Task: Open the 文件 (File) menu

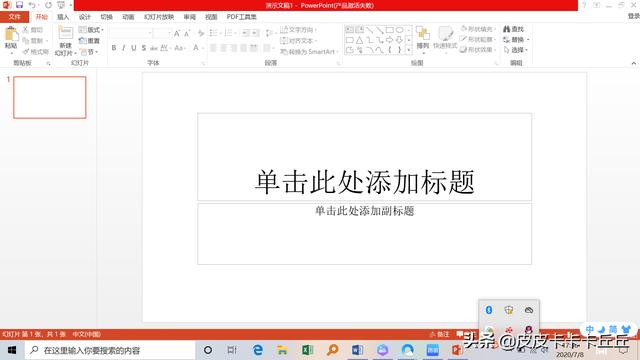Action: (x=14, y=17)
